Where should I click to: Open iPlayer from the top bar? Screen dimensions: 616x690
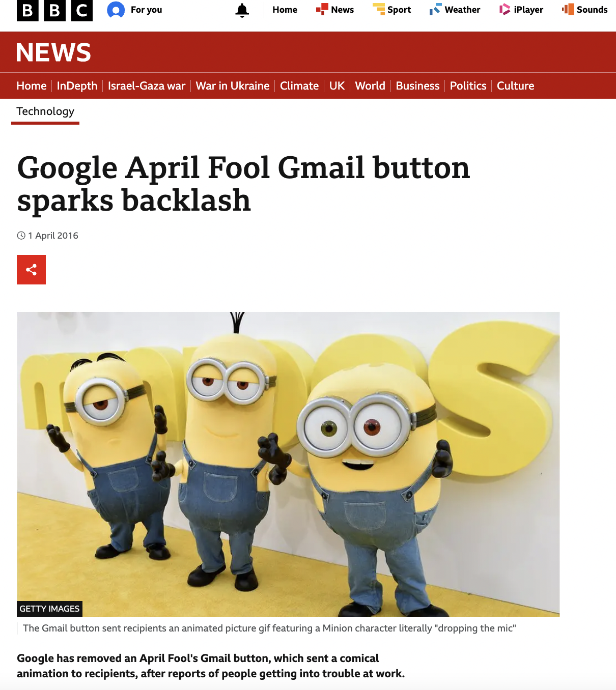point(521,10)
